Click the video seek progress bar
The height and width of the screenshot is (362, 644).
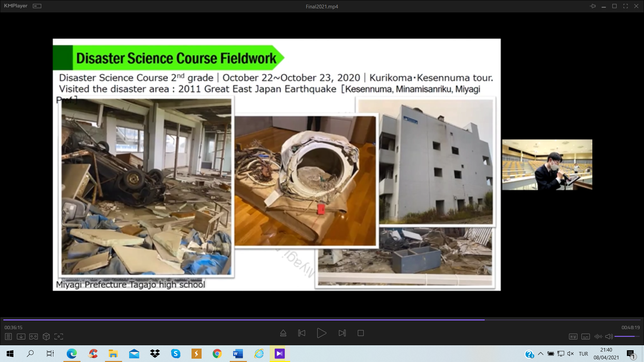pos(322,320)
